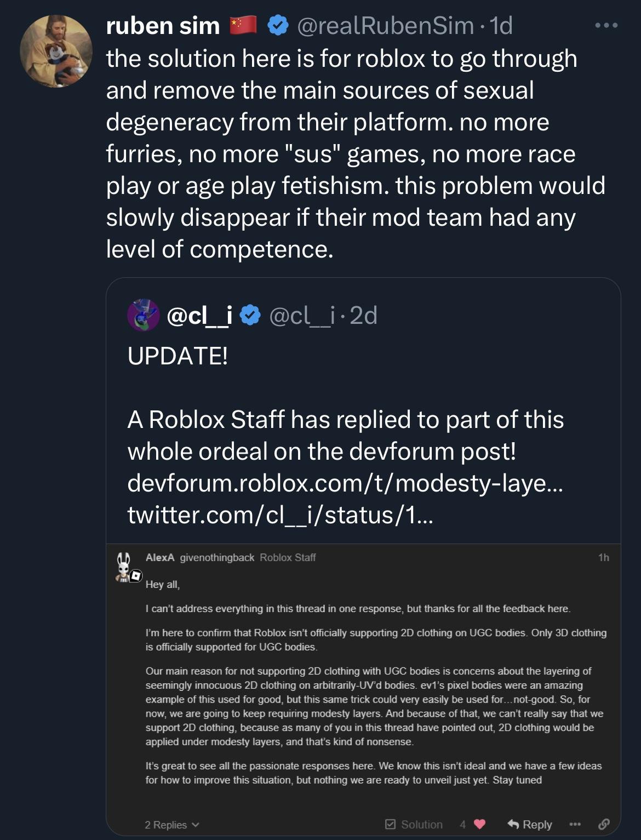This screenshot has height=840, width=641.
Task: Click the Reply button on the forum post
Action: [x=529, y=824]
